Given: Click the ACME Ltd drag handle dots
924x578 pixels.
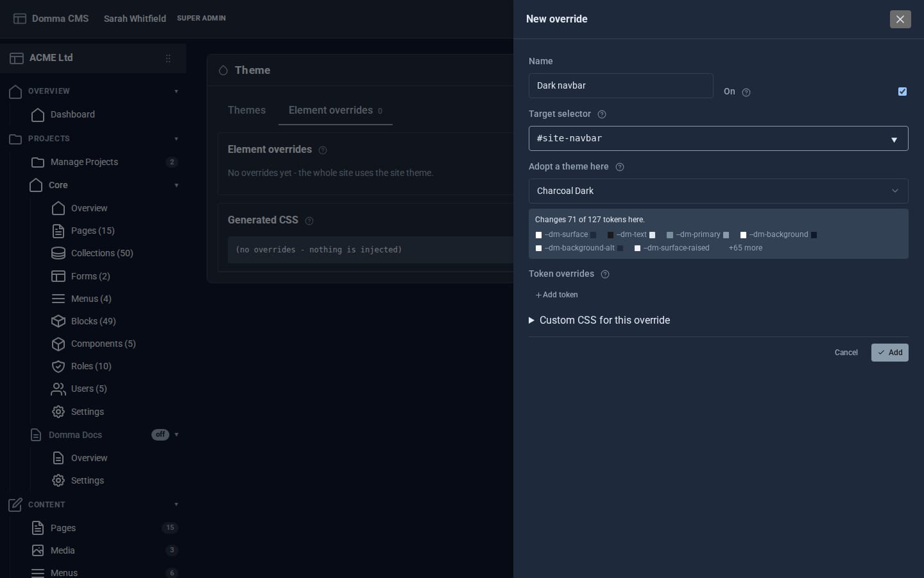Looking at the screenshot, I should [x=168, y=58].
